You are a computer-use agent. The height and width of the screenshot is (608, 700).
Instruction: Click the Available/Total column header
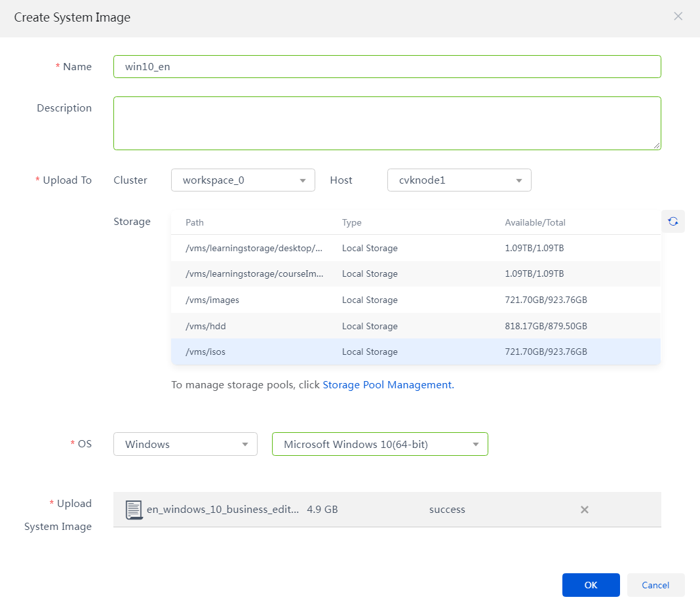pyautogui.click(x=535, y=222)
